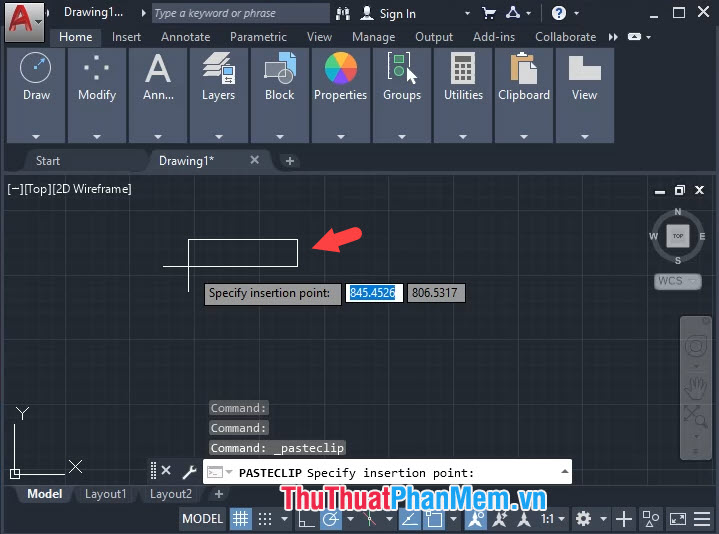Open the Snap Mode settings dropdown arrow

(285, 519)
